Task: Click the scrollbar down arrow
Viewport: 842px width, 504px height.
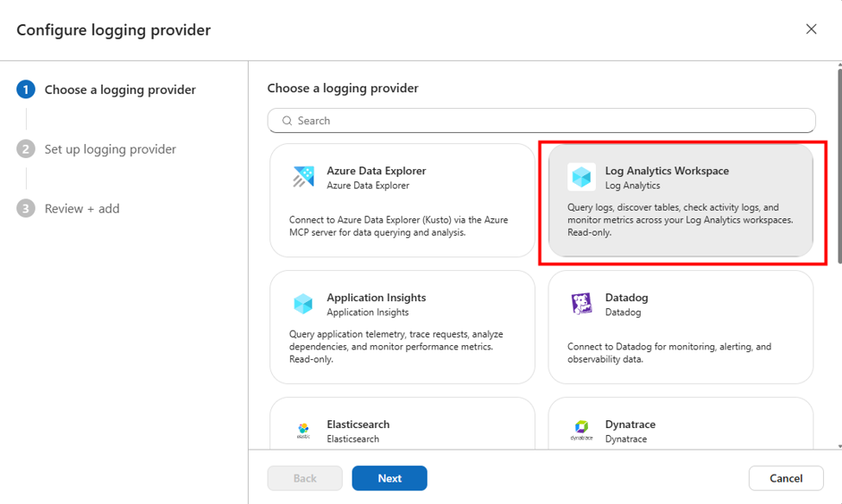Action: (x=839, y=446)
